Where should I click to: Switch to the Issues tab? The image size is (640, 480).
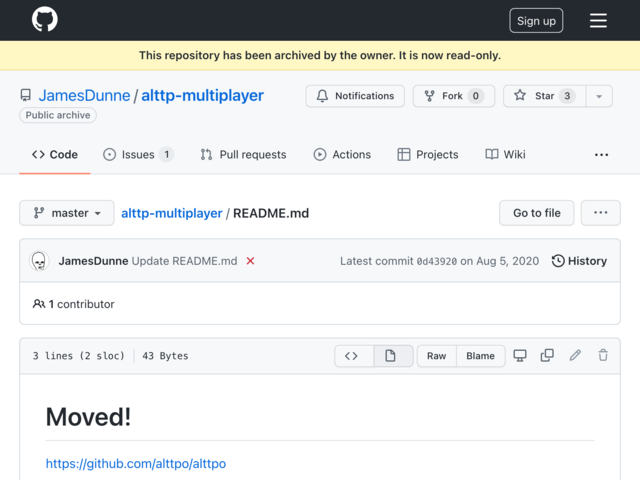[138, 155]
